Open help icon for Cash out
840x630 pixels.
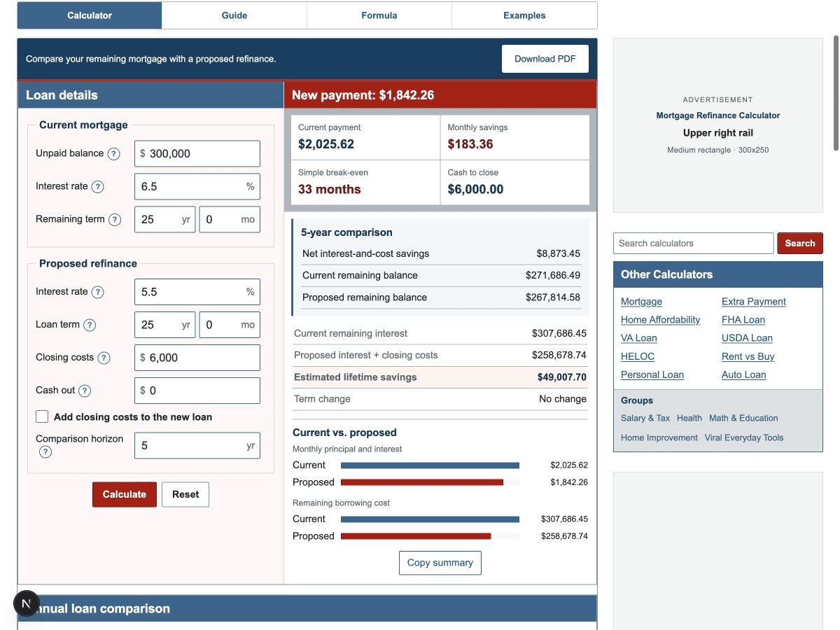coord(85,391)
